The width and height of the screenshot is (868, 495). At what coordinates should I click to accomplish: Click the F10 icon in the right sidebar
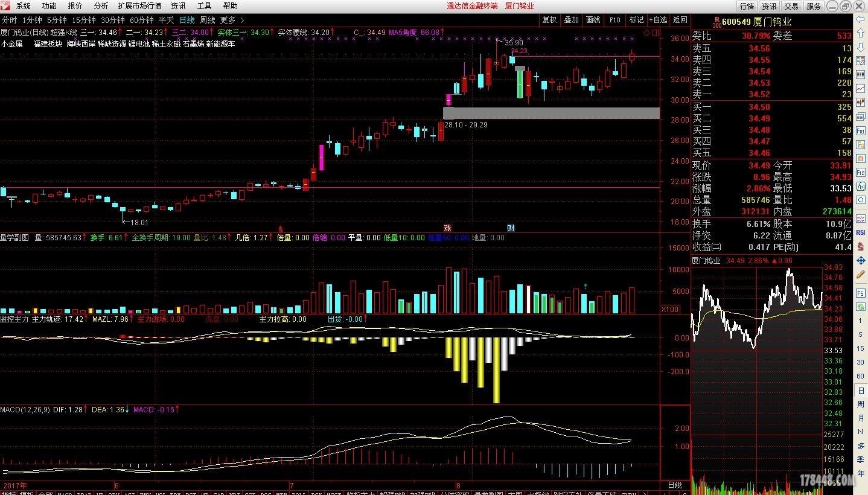tap(860, 130)
